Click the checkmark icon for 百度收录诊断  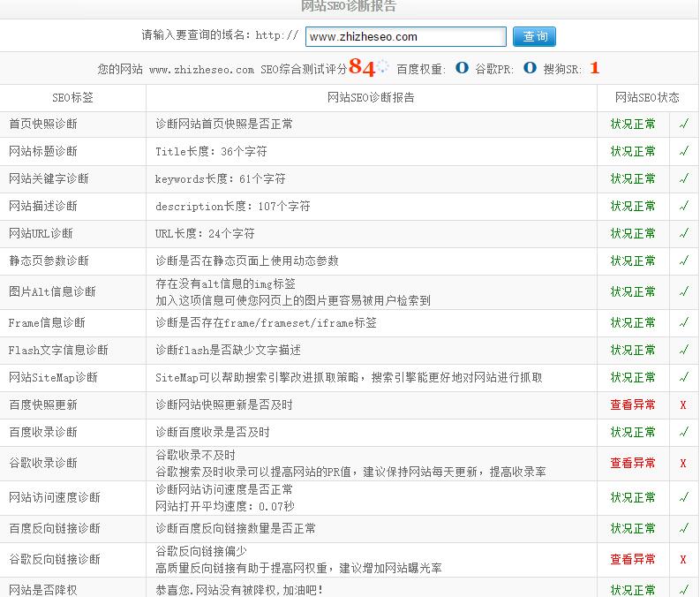683,433
